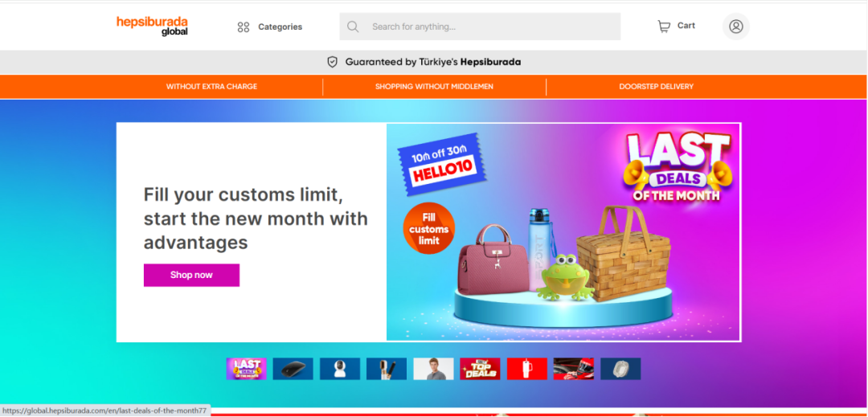
Task: Select the Top Deals carousel thumbnail
Action: pyautogui.click(x=480, y=369)
